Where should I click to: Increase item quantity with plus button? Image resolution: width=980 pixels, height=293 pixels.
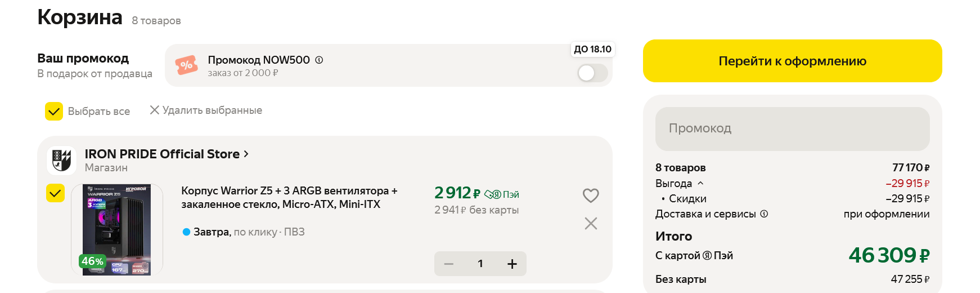pos(512,264)
